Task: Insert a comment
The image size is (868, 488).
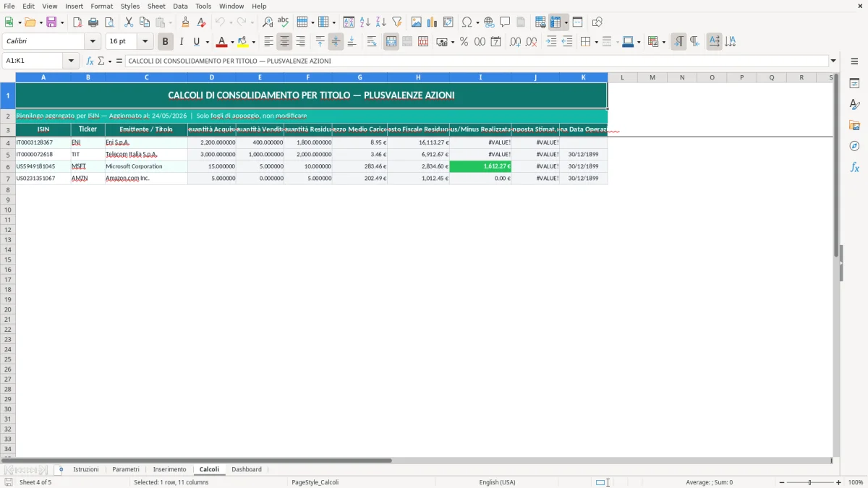Action: 505,22
